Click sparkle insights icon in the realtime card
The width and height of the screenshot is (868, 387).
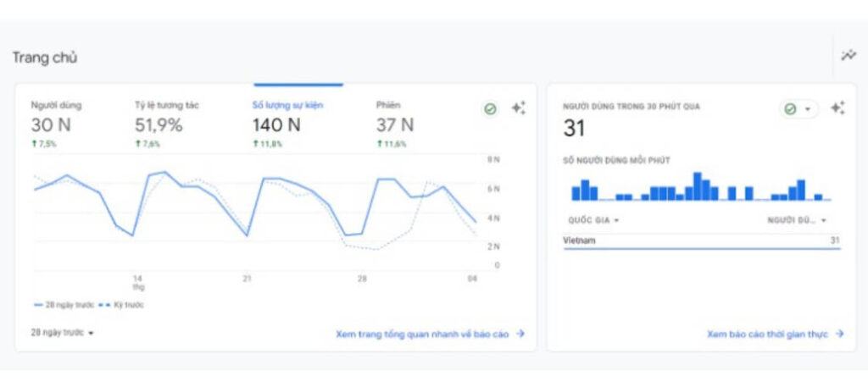pos(837,108)
